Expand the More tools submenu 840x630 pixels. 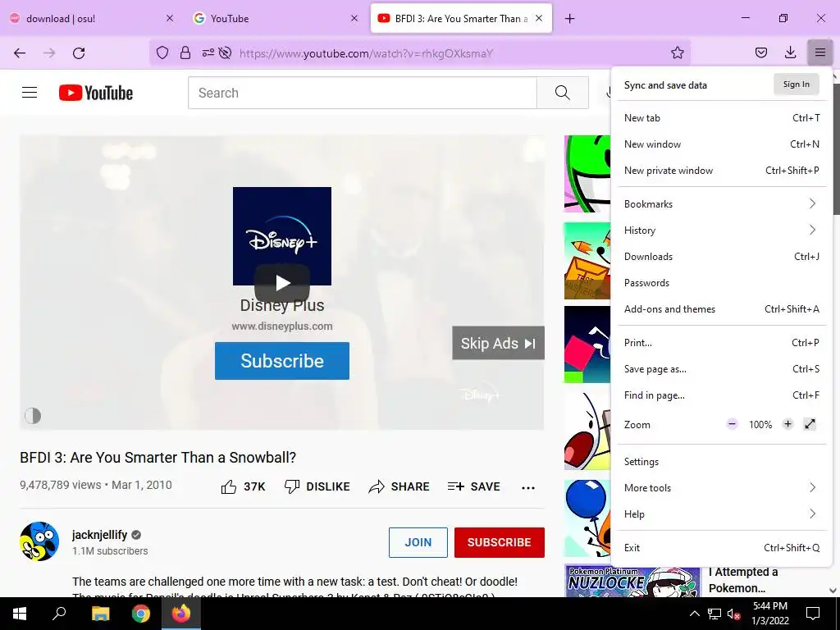point(721,487)
